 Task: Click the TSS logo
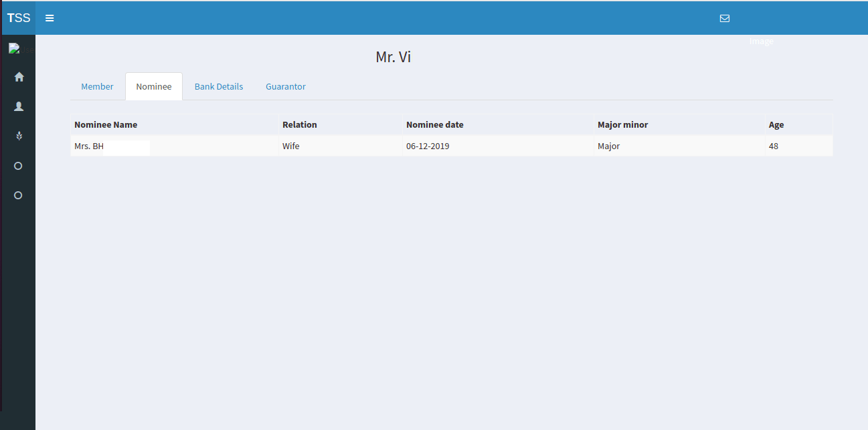(19, 18)
